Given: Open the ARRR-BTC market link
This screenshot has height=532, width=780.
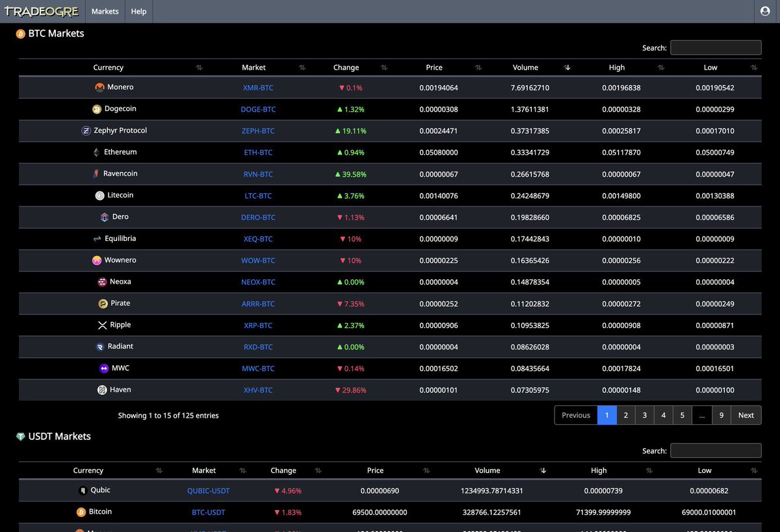Looking at the screenshot, I should 258,303.
